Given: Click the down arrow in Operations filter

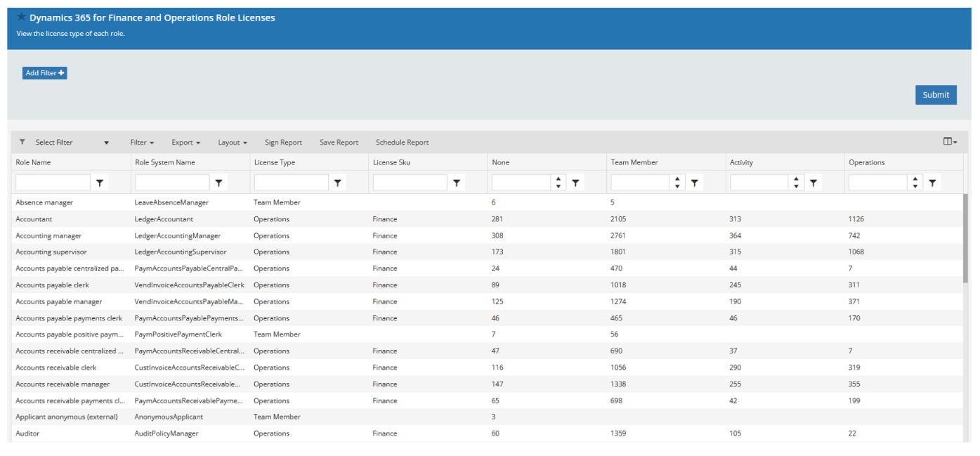Looking at the screenshot, I should pyautogui.click(x=915, y=186).
